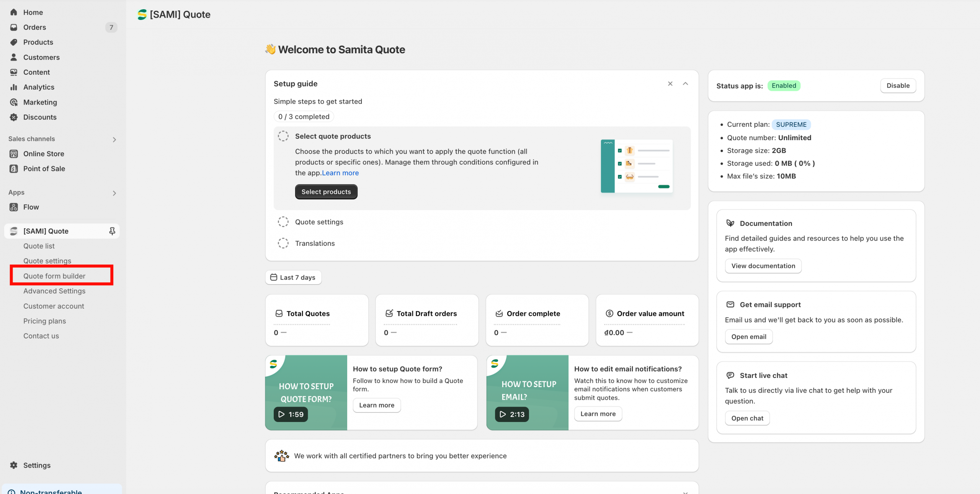Screen dimensions: 980x494
Task: Toggle the Translations step circle
Action: point(283,243)
